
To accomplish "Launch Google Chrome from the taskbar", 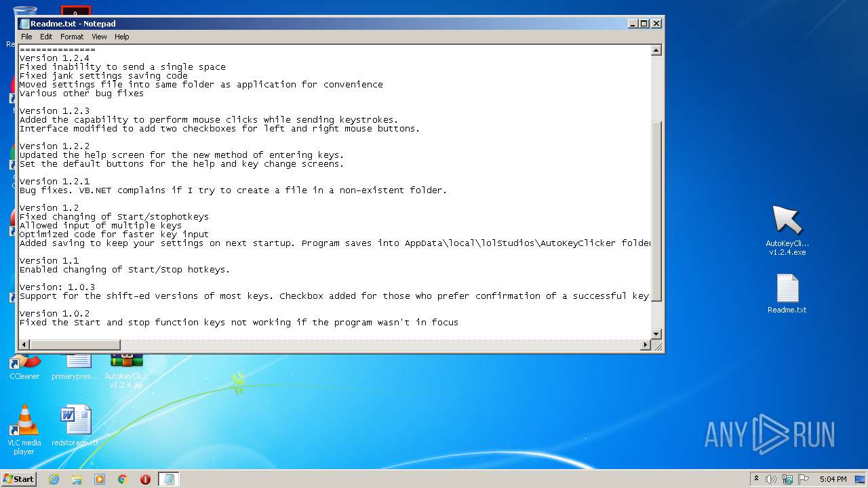I will pyautogui.click(x=123, y=479).
